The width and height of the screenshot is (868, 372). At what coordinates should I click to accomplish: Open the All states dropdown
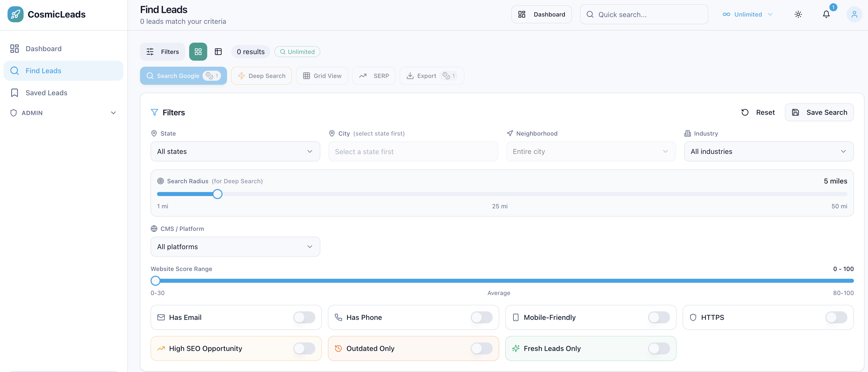[235, 151]
